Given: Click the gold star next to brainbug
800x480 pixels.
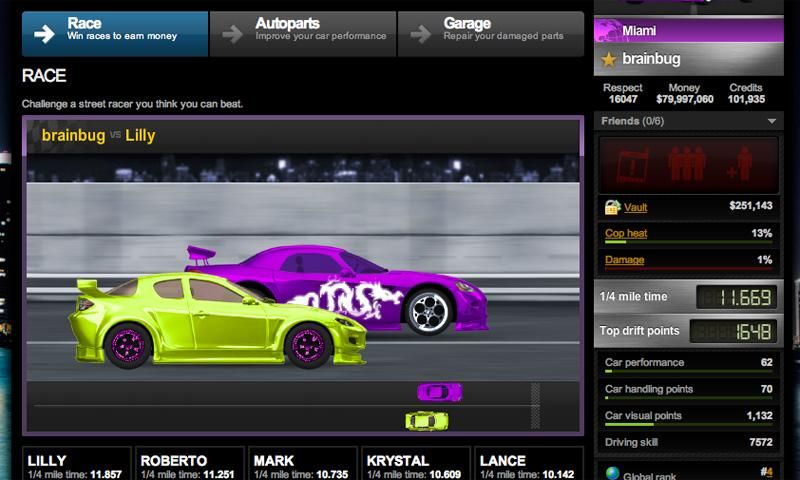Looking at the screenshot, I should pyautogui.click(x=609, y=60).
